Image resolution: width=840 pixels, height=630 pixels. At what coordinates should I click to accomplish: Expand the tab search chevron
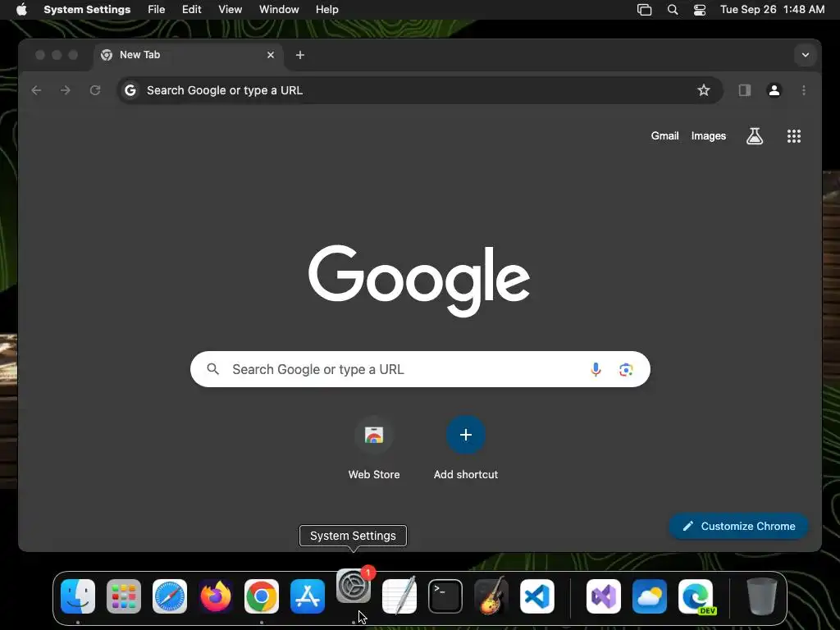pyautogui.click(x=806, y=55)
